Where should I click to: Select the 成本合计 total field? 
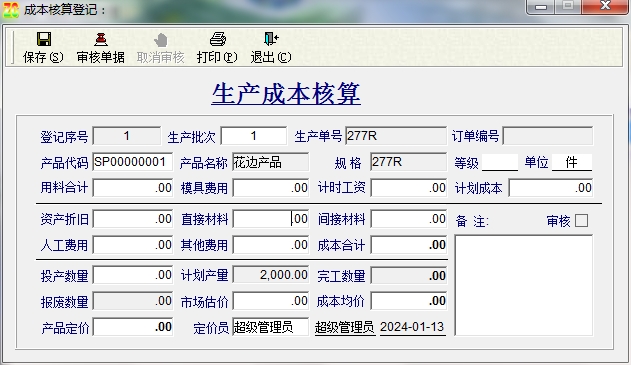408,245
